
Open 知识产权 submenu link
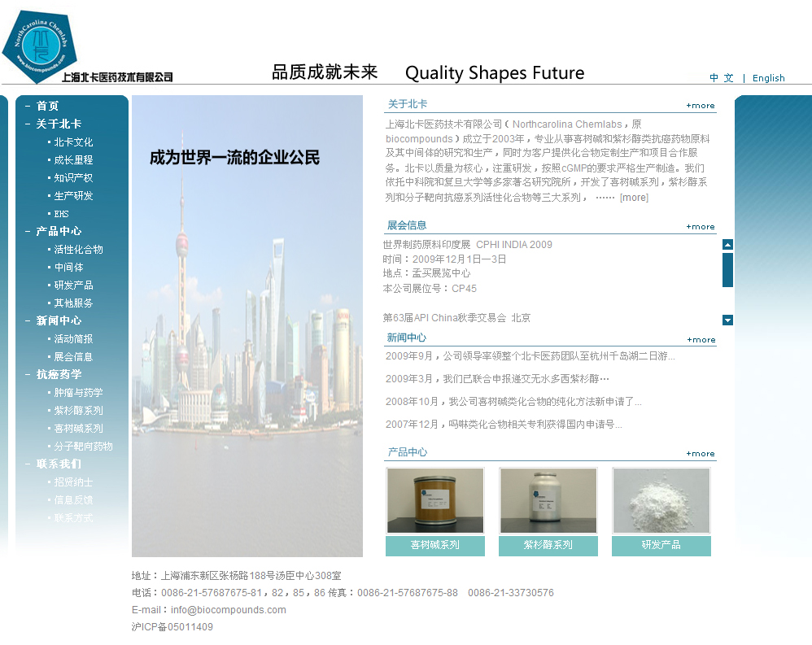[73, 177]
